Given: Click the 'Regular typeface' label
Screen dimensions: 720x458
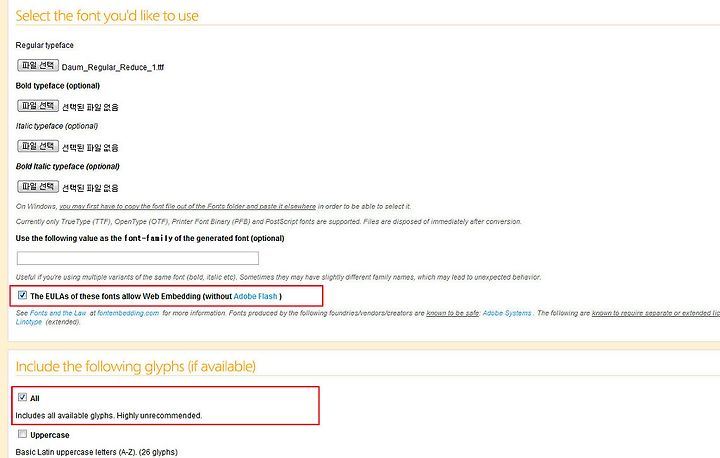Looking at the screenshot, I should tap(45, 45).
